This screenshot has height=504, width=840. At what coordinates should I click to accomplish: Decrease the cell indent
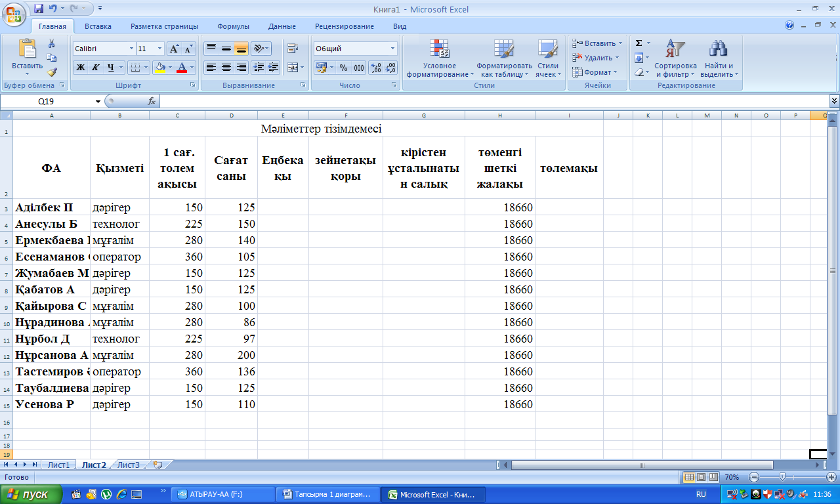click(259, 67)
